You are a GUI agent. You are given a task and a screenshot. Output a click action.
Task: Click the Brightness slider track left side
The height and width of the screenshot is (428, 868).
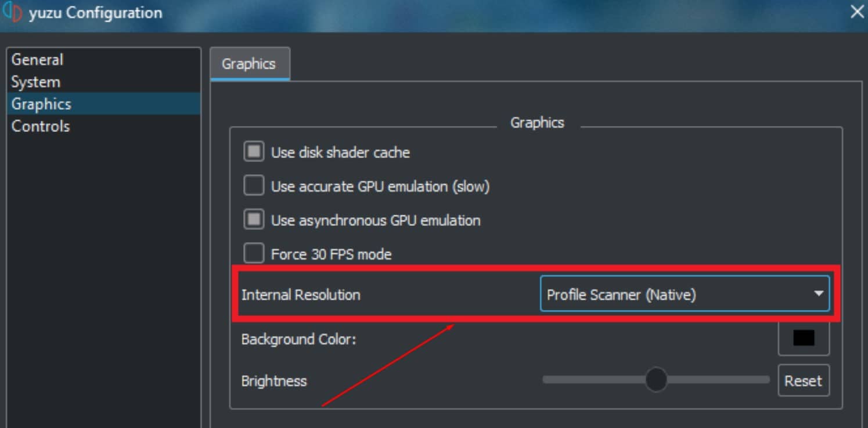(593, 380)
